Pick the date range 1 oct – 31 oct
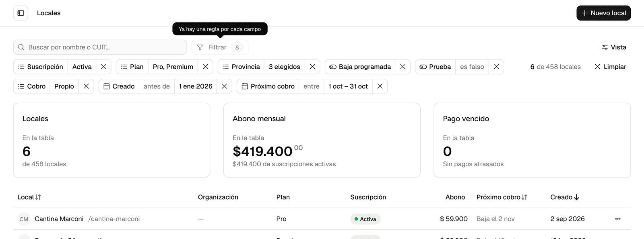 348,86
